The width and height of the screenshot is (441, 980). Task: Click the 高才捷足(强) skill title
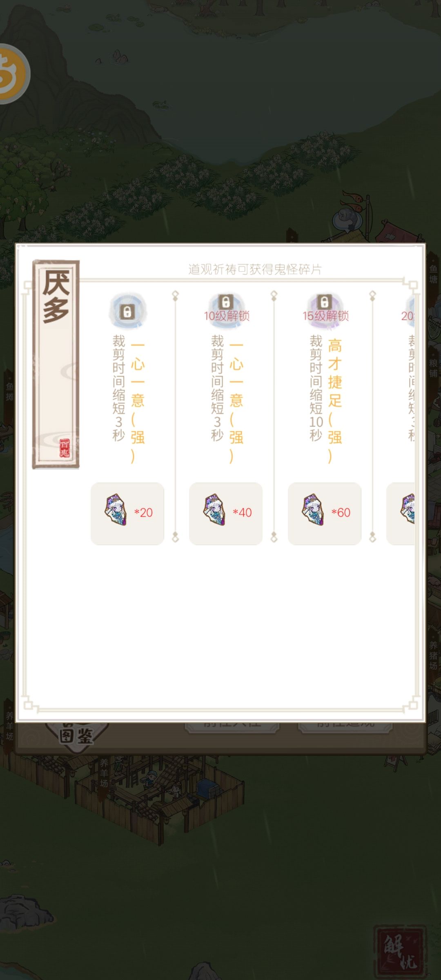(335, 401)
